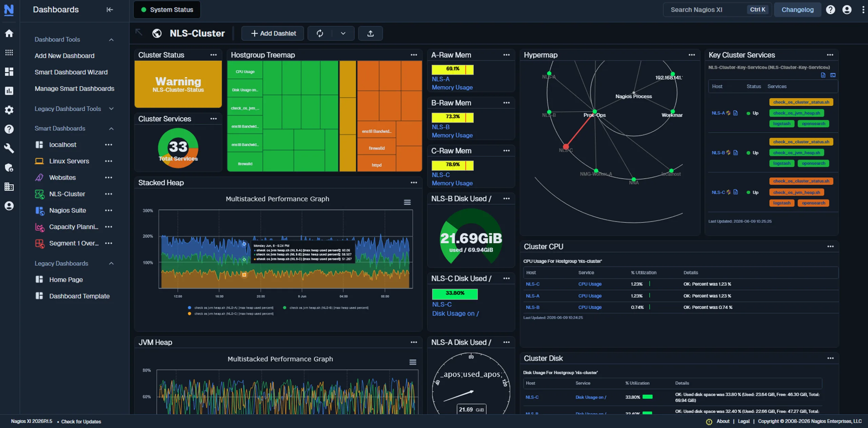Open Smart Dashboard Wizard menu item

(71, 72)
